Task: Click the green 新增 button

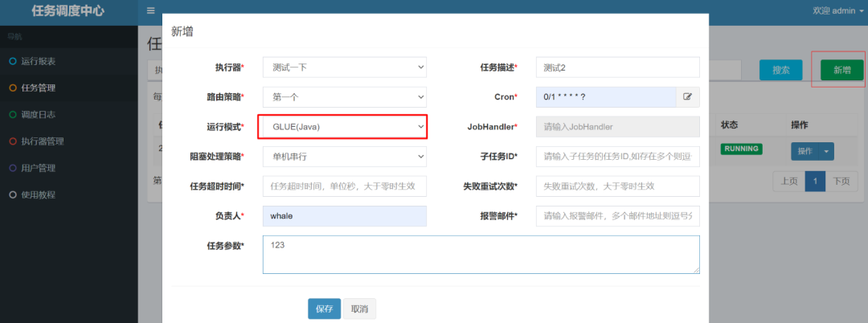Action: pos(841,70)
